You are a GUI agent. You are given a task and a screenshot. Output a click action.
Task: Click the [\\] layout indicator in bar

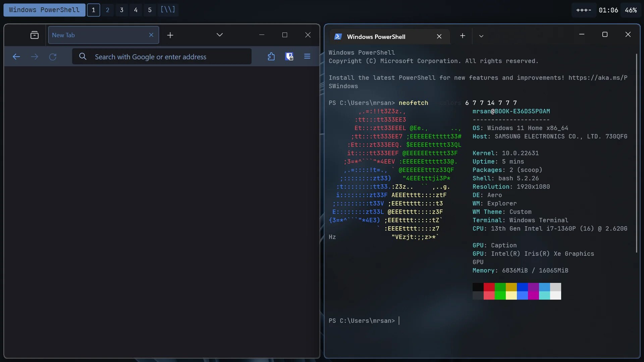168,10
